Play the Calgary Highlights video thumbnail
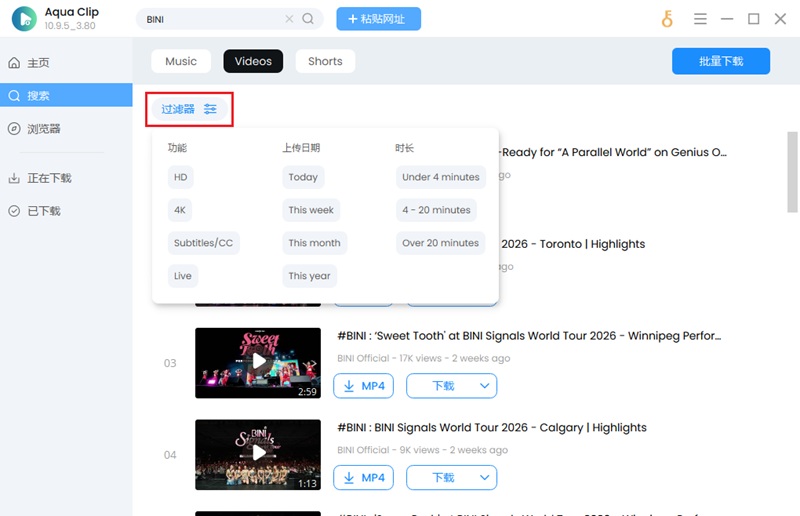The width and height of the screenshot is (800, 516). point(258,455)
